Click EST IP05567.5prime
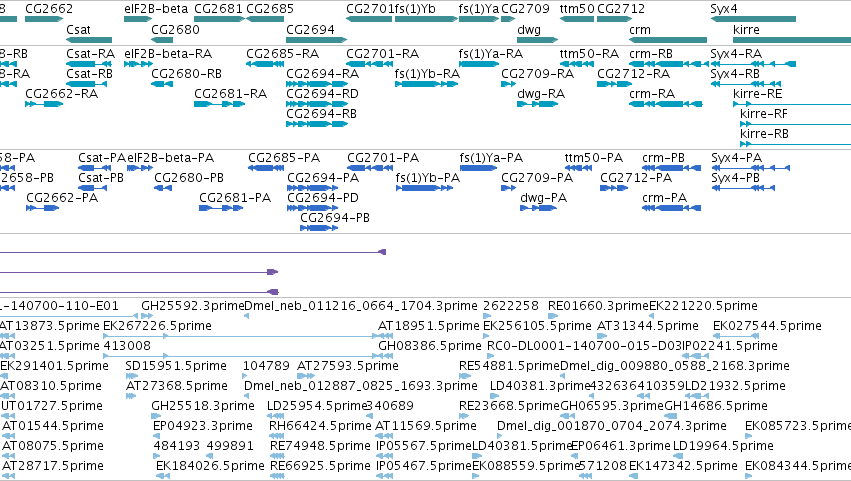Screen dimensions: 851x481 385,457
